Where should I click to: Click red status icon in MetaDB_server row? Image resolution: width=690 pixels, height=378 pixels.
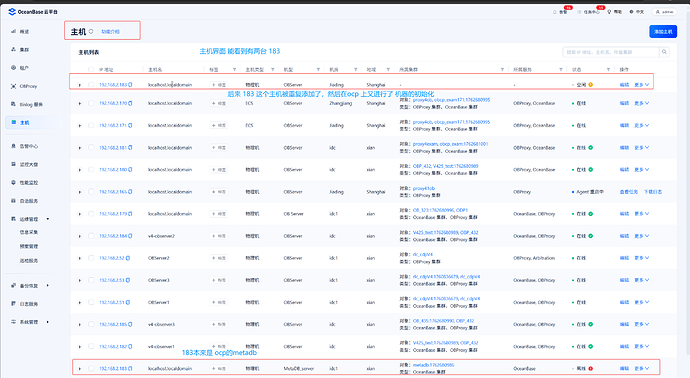click(x=591, y=368)
